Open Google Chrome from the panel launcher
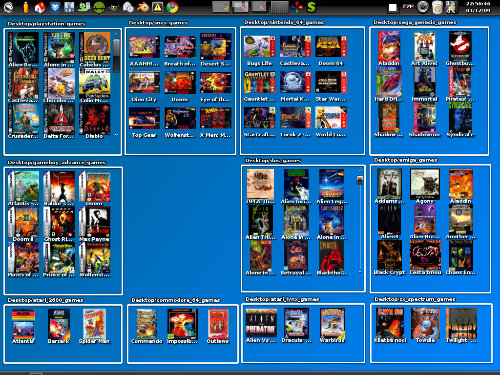Image resolution: width=500 pixels, height=375 pixels. point(172,7)
